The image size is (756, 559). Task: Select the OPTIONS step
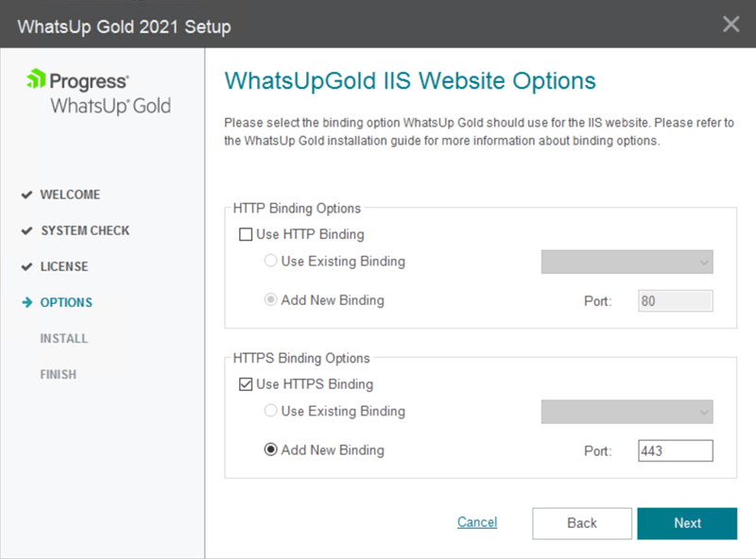pos(66,302)
